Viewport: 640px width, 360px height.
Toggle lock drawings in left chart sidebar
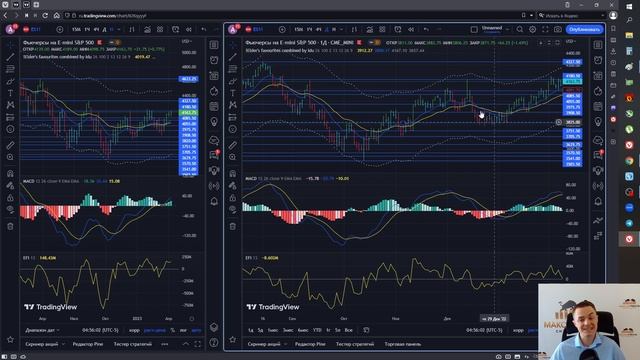(x=10, y=198)
